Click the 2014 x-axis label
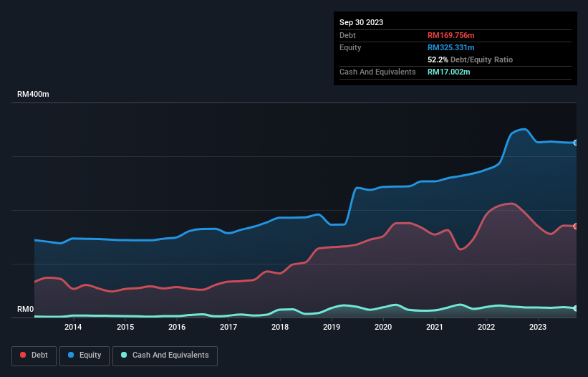This screenshot has height=377, width=588. pos(73,327)
